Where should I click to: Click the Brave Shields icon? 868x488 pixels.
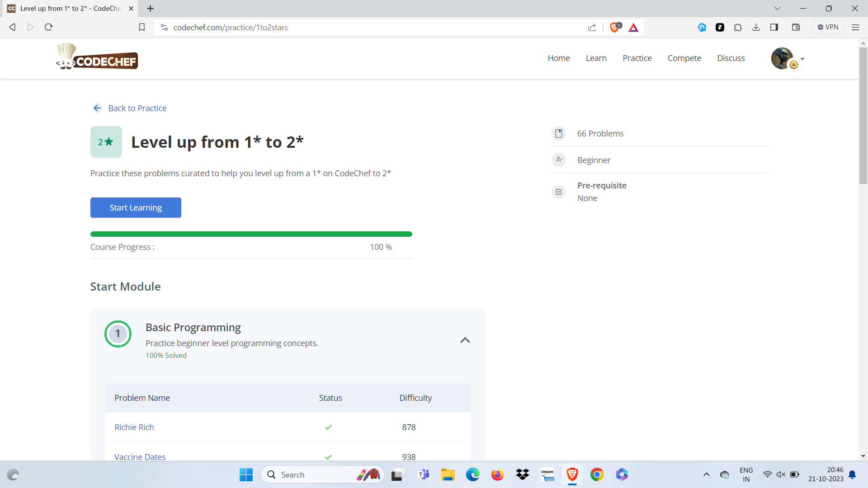click(x=615, y=28)
